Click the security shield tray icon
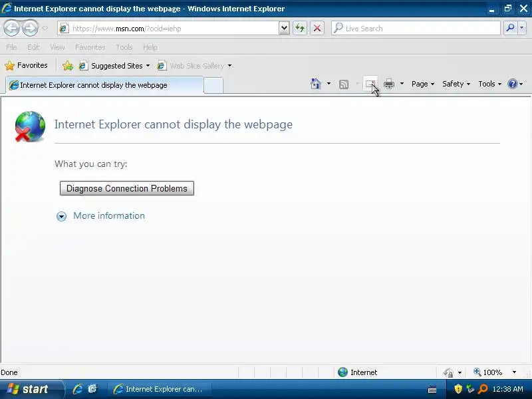Image resolution: width=532 pixels, height=399 pixels. point(458,389)
